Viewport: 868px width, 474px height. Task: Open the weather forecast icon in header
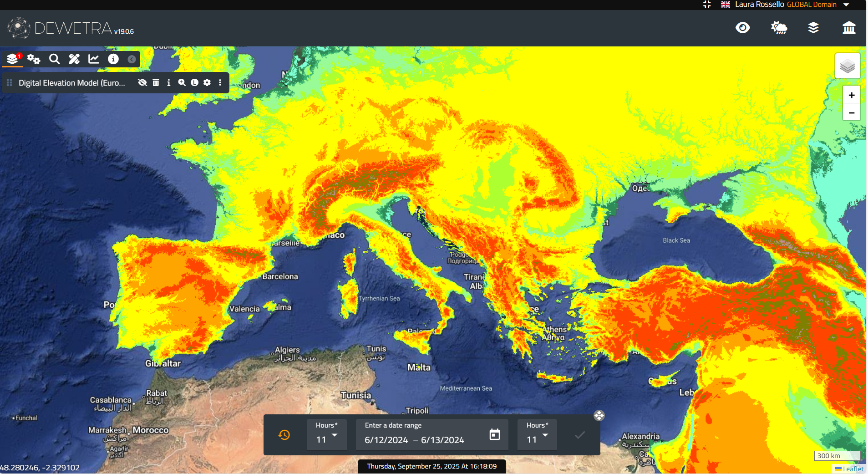pos(779,28)
